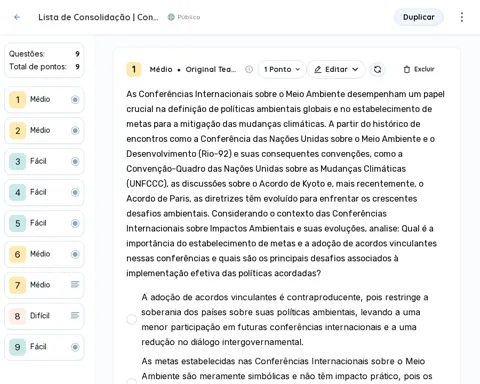This screenshot has width=480, height=384.
Task: Click the text-lines icon on question 8 row
Action: coord(75,315)
